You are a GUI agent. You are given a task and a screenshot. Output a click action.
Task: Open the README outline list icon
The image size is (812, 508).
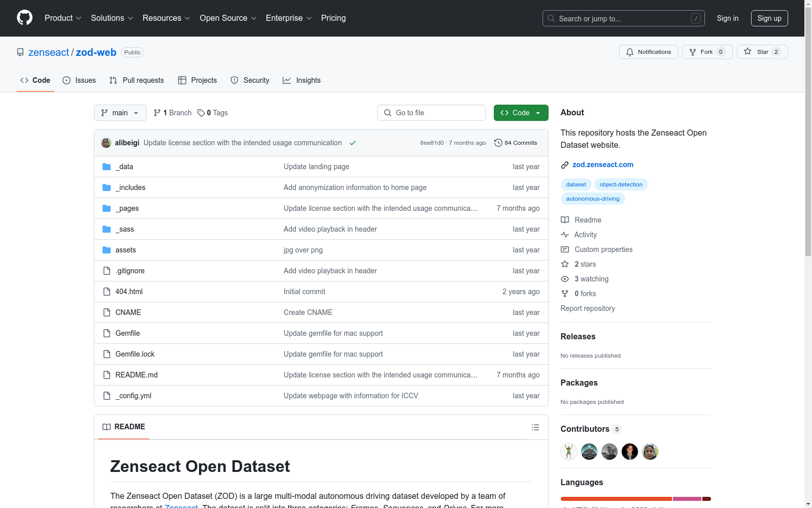pos(535,427)
